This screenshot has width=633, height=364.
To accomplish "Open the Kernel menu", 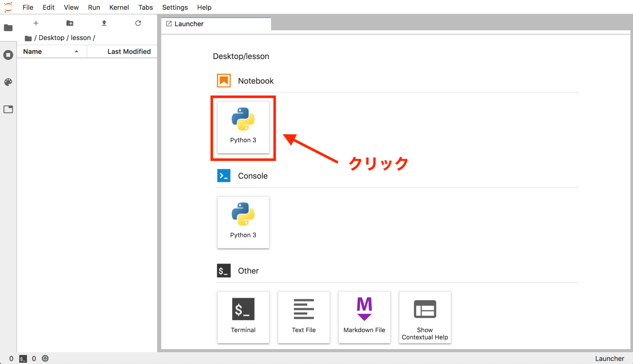I will pos(119,7).
